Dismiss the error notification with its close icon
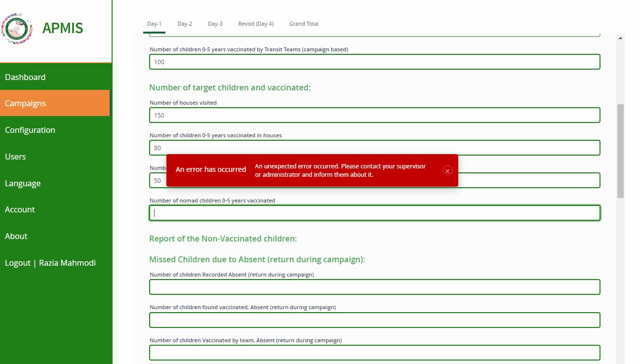640x364 pixels. tap(447, 170)
